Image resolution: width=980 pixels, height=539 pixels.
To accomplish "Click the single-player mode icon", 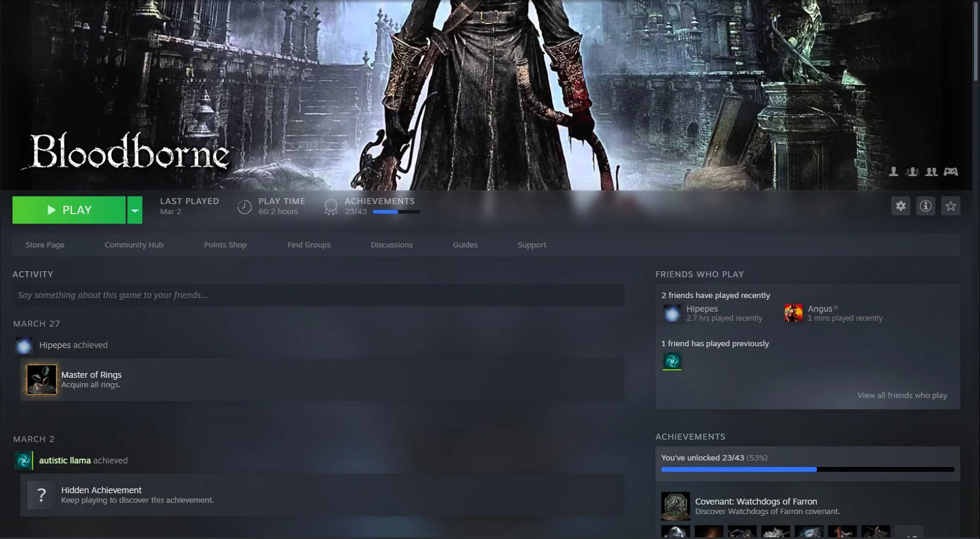I will [894, 171].
